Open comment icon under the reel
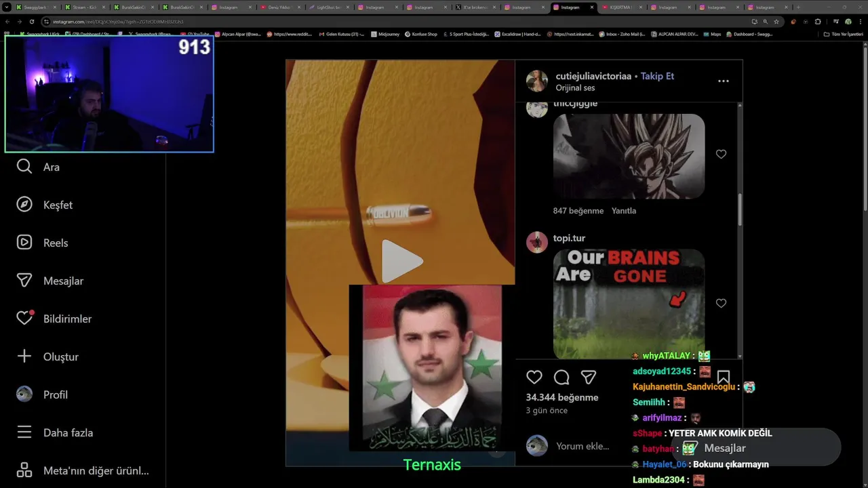The image size is (868, 488). (x=561, y=378)
